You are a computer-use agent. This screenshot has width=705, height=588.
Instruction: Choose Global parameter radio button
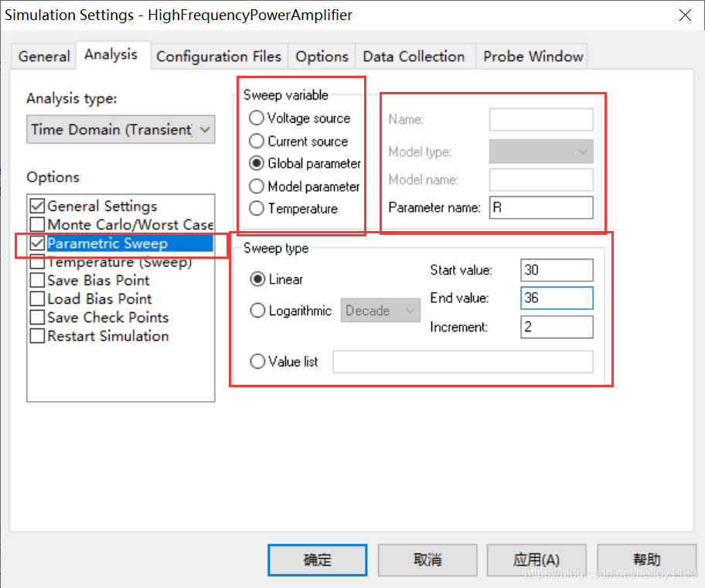point(257,163)
